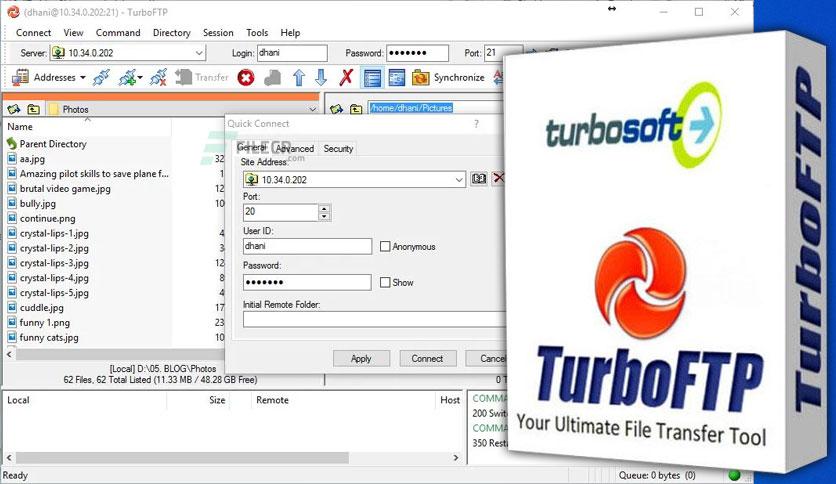Viewport: 836px width, 484px height.
Task: Open the Addresses address book icon
Action: 20,77
